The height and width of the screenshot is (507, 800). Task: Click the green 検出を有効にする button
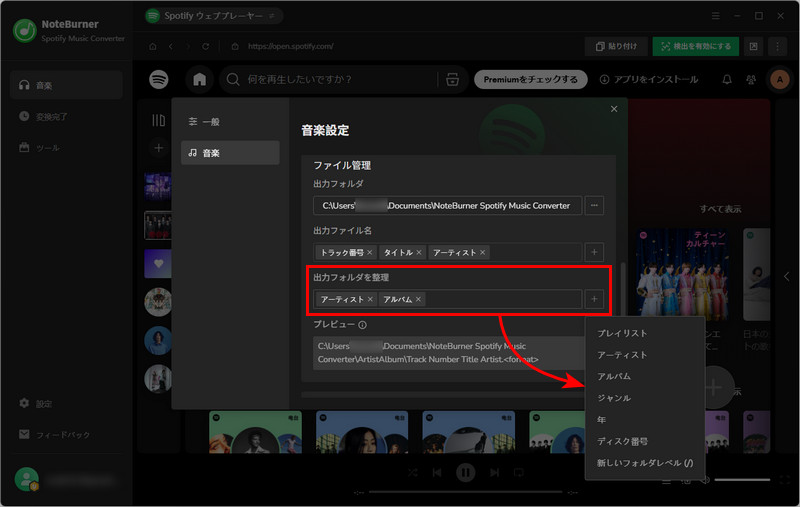pyautogui.click(x=695, y=46)
